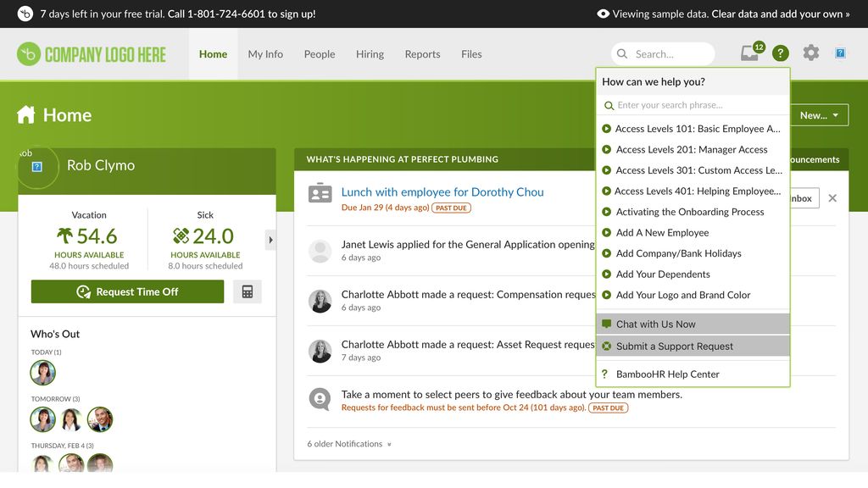Open the Hiring tab
The width and height of the screenshot is (868, 488).
pyautogui.click(x=370, y=54)
